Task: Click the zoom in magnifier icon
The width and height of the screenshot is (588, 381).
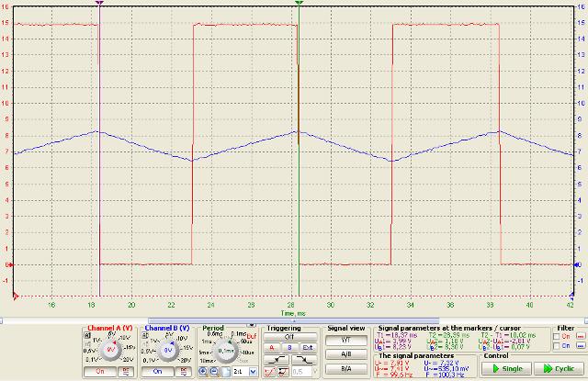Action: click(x=204, y=372)
